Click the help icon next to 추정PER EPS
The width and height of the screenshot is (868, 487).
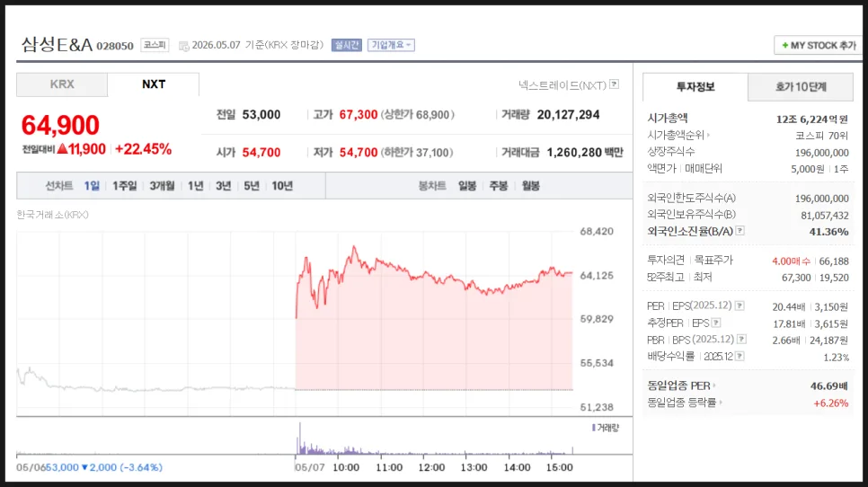pyautogui.click(x=716, y=323)
